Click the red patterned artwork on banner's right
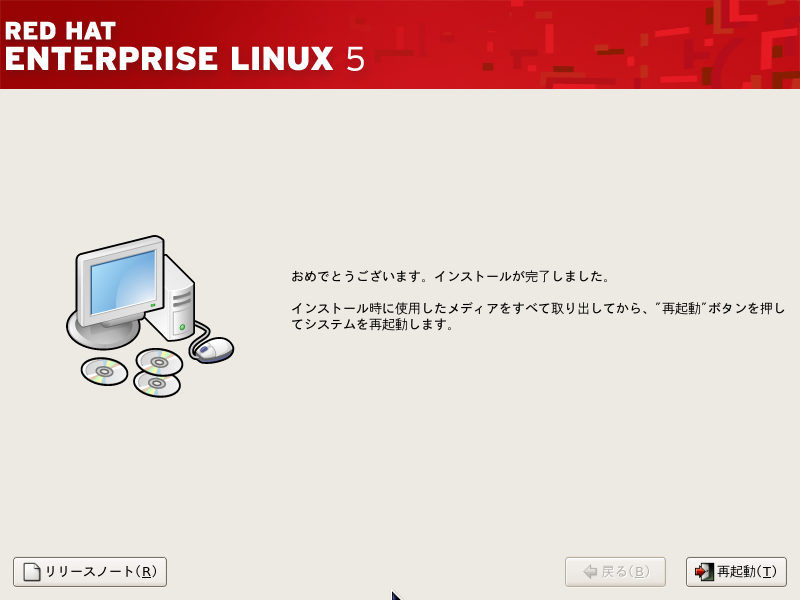Image resolution: width=800 pixels, height=600 pixels. click(x=638, y=44)
